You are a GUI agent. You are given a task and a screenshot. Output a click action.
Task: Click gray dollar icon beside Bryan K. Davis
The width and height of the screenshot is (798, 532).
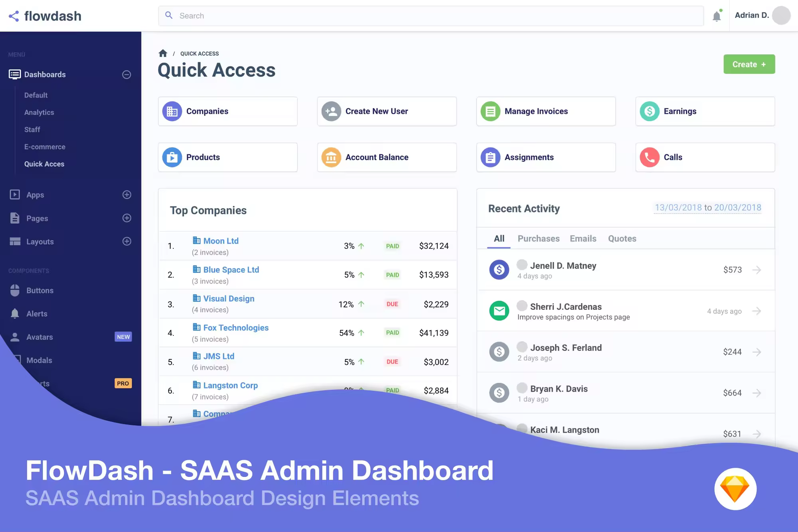[499, 393]
